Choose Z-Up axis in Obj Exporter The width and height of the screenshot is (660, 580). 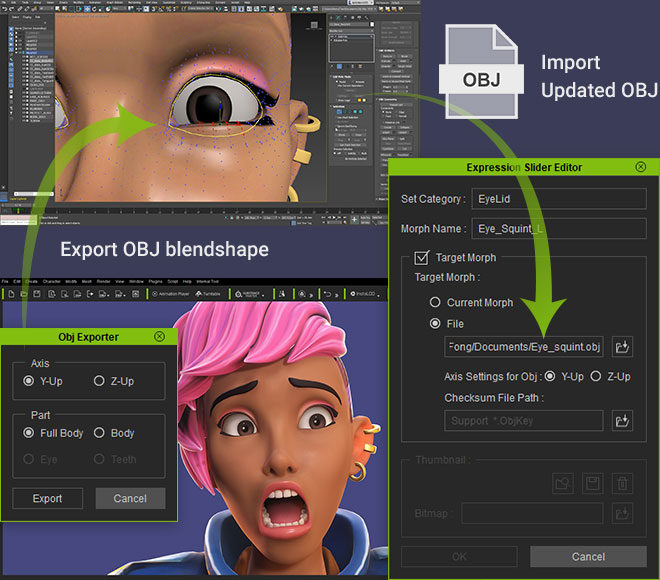click(100, 381)
